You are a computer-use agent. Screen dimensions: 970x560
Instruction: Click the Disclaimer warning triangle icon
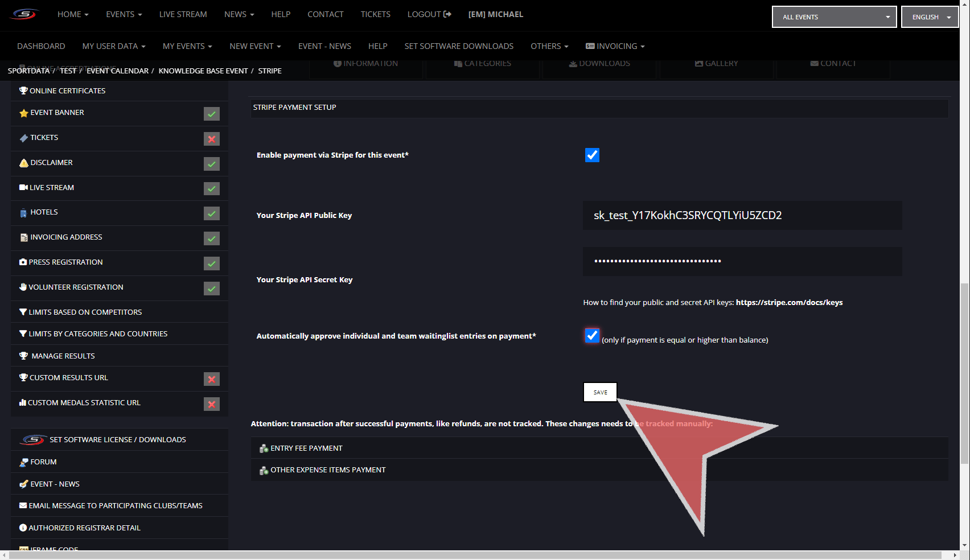23,163
